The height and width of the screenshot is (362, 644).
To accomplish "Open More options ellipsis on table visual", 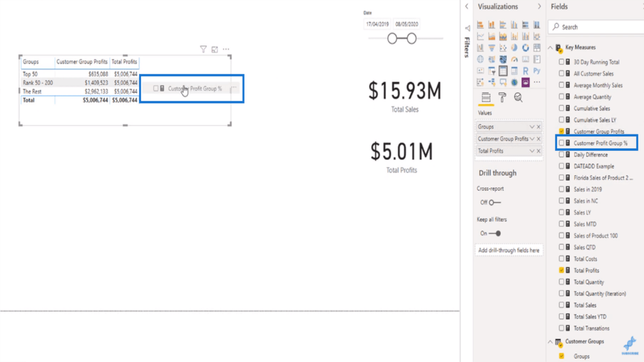I will pyautogui.click(x=226, y=49).
